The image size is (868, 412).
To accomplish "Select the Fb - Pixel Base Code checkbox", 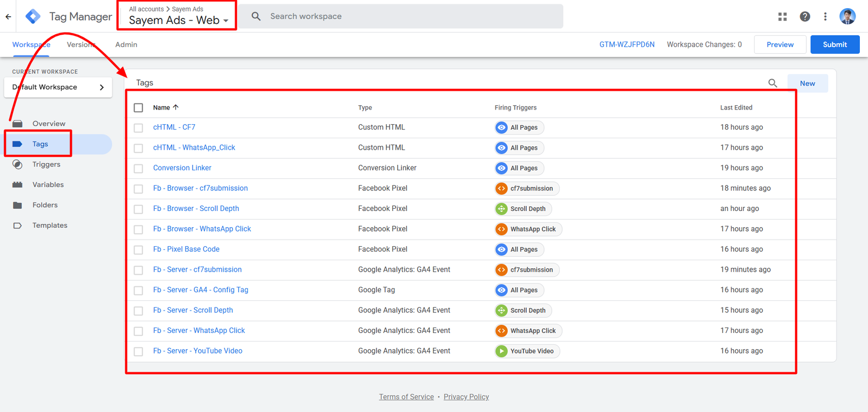I will pos(138,250).
